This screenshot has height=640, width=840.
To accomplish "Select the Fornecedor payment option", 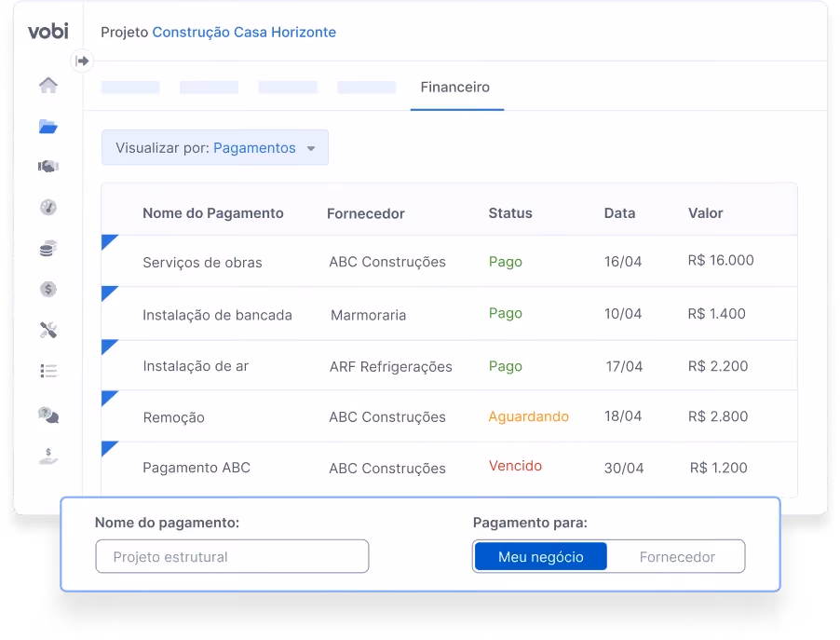I will coord(677,557).
